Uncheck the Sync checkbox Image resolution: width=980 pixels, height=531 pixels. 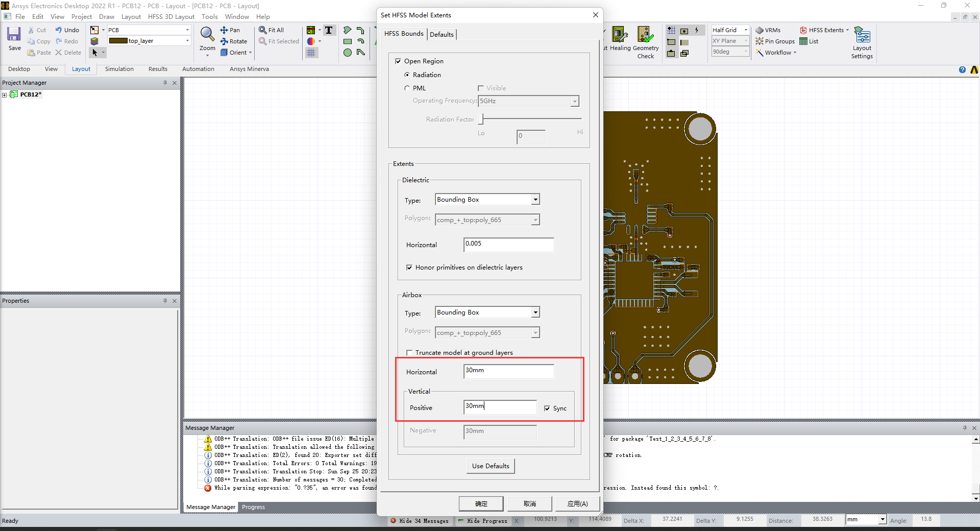click(547, 408)
